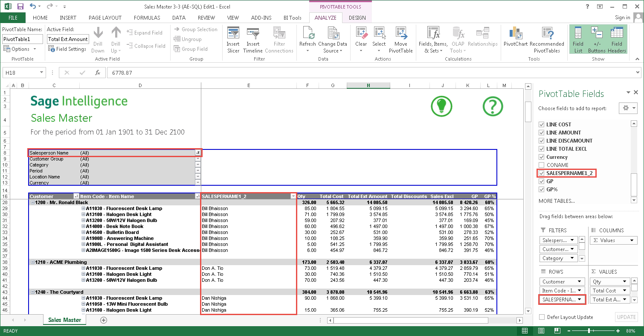Click the Sign in link

pyautogui.click(x=623, y=18)
